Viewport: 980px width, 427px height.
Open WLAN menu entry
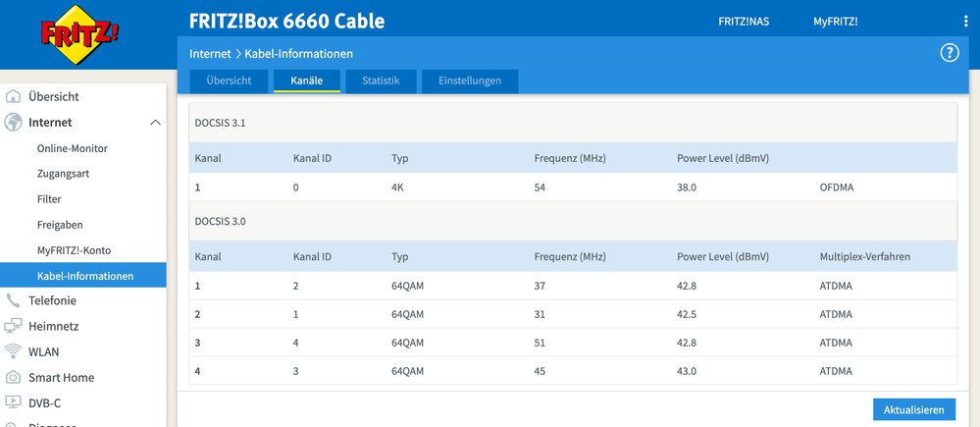point(44,352)
